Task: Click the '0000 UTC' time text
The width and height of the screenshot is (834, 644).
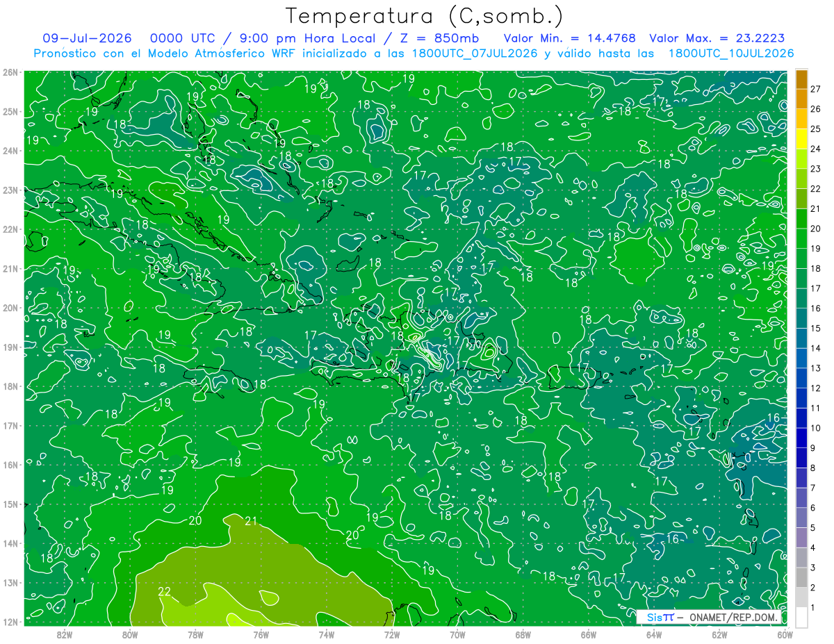Action: [181, 38]
